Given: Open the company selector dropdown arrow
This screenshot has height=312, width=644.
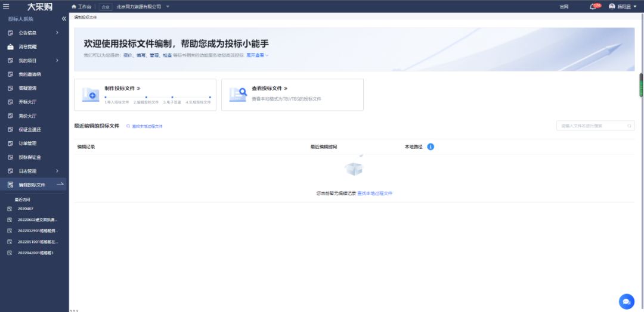Looking at the screenshot, I should pyautogui.click(x=168, y=7).
